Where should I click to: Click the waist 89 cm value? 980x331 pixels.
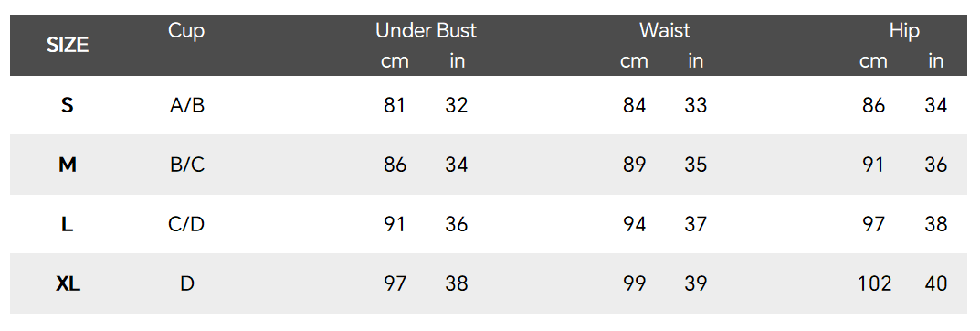(634, 165)
